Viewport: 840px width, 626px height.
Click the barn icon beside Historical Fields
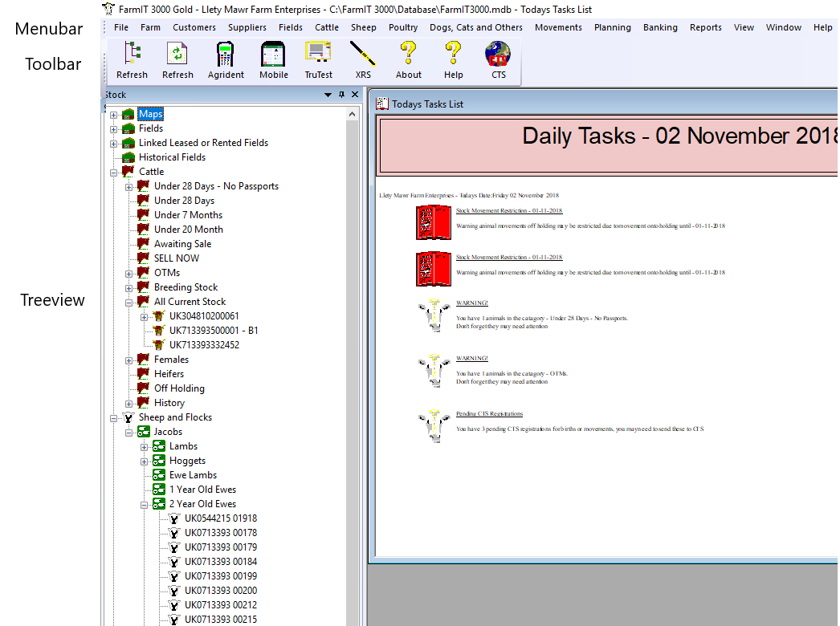(128, 157)
